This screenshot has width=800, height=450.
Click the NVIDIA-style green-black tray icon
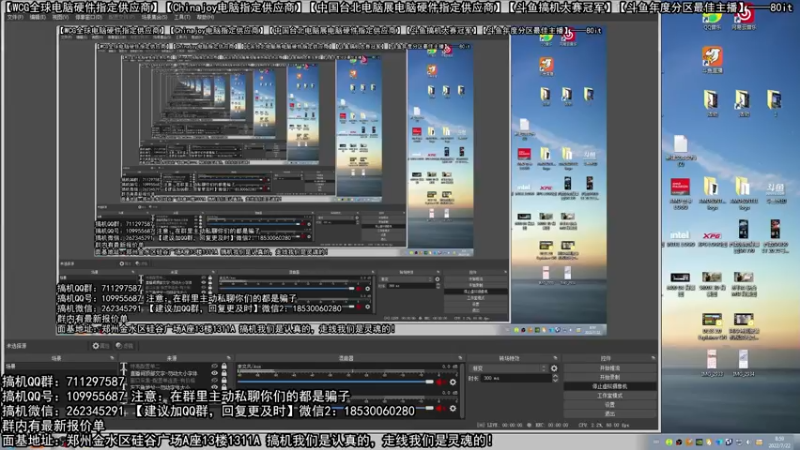[699, 442]
